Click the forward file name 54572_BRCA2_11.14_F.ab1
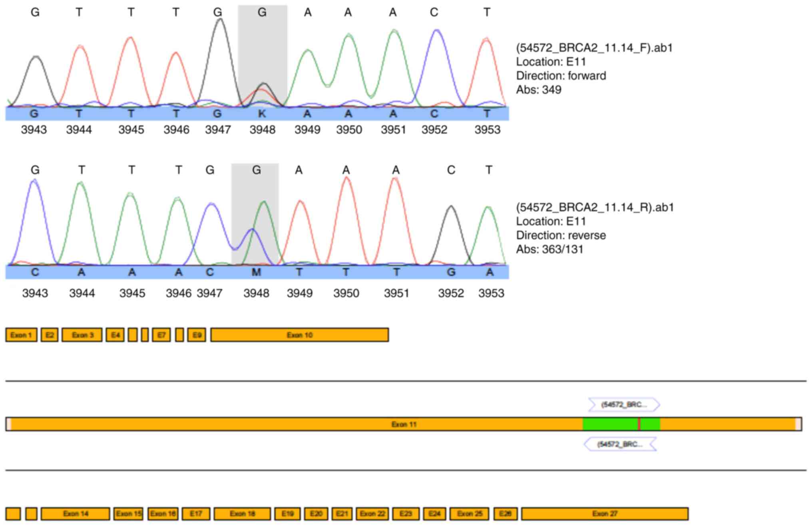 (x=594, y=48)
